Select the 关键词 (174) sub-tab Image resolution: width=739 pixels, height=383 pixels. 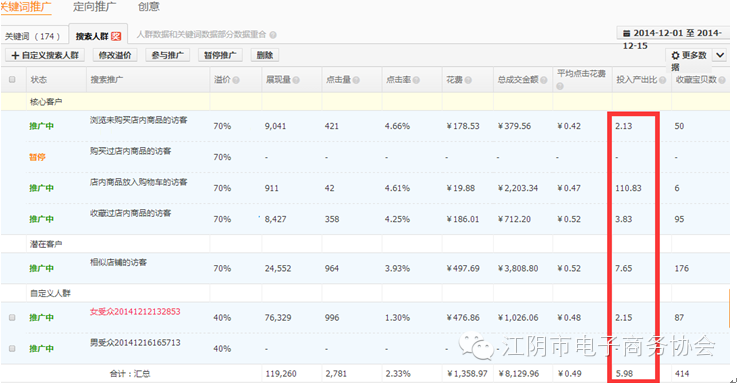coord(33,36)
